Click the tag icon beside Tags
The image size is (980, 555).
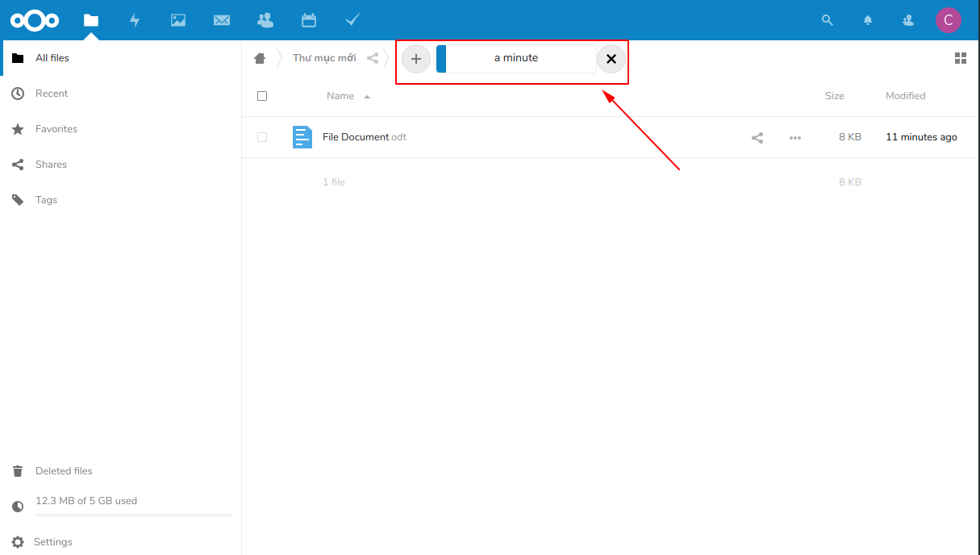click(18, 200)
